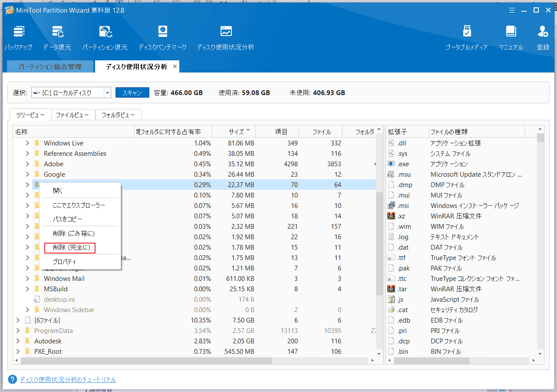Expand the MSBuild folder
557x392 pixels.
point(27,289)
